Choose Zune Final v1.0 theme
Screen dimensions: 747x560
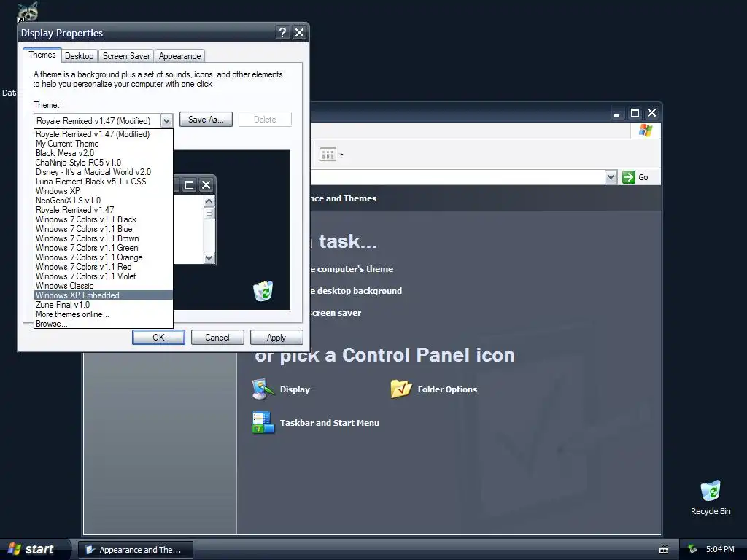[104, 305]
